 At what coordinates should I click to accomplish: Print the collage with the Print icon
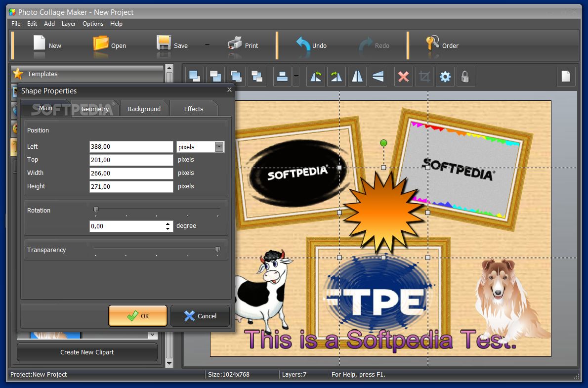point(235,43)
